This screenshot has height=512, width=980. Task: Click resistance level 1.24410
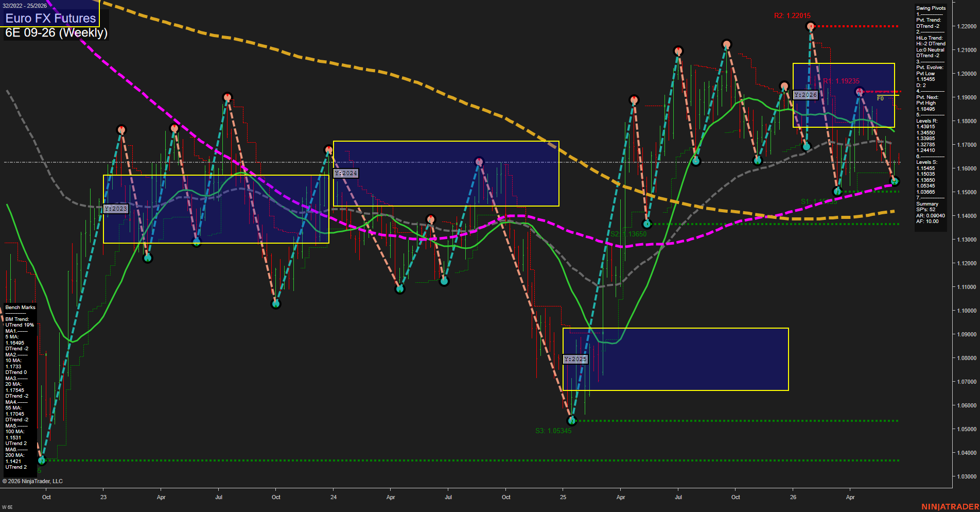click(x=925, y=150)
